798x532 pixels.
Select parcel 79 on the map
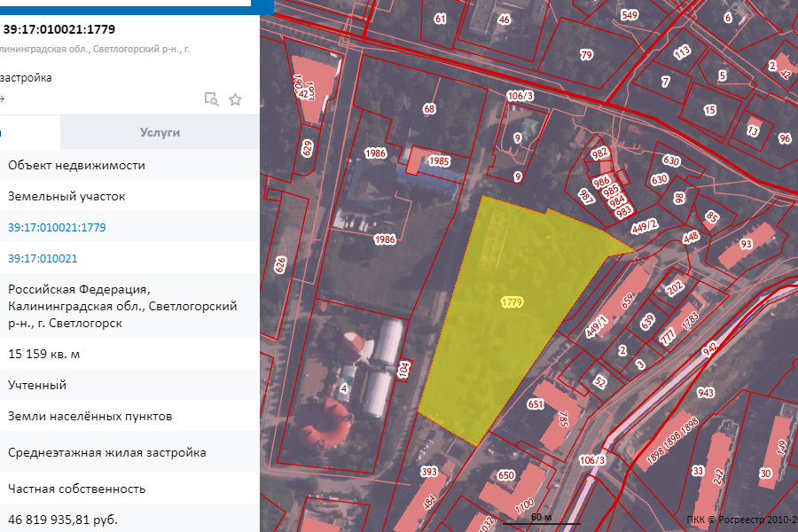[586, 55]
